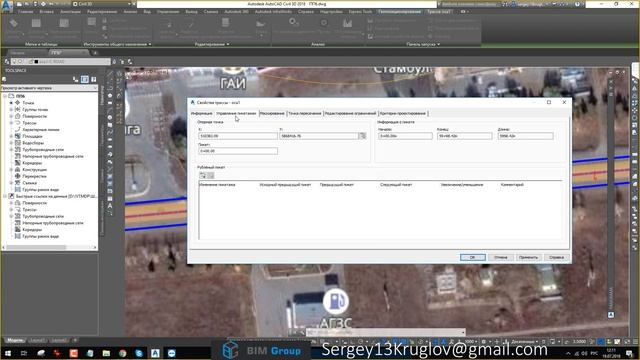Delete station equation icon under Рубленый пикет

(x=211, y=175)
